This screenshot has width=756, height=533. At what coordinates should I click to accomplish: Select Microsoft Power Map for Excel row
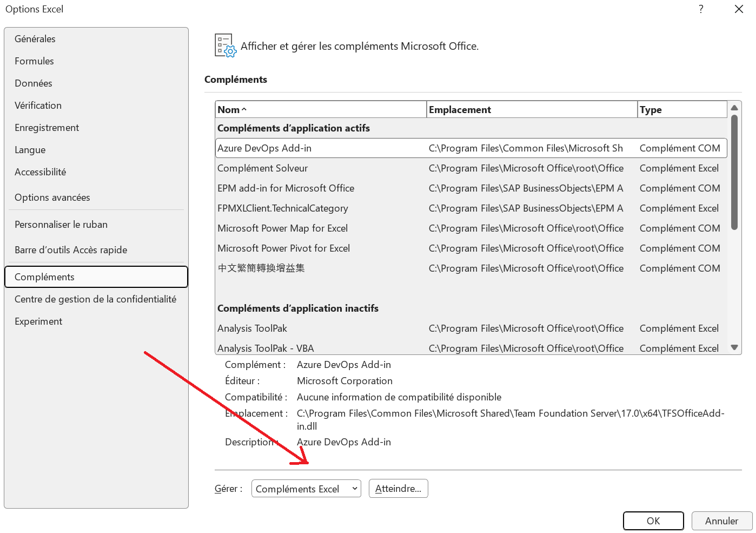tap(471, 228)
